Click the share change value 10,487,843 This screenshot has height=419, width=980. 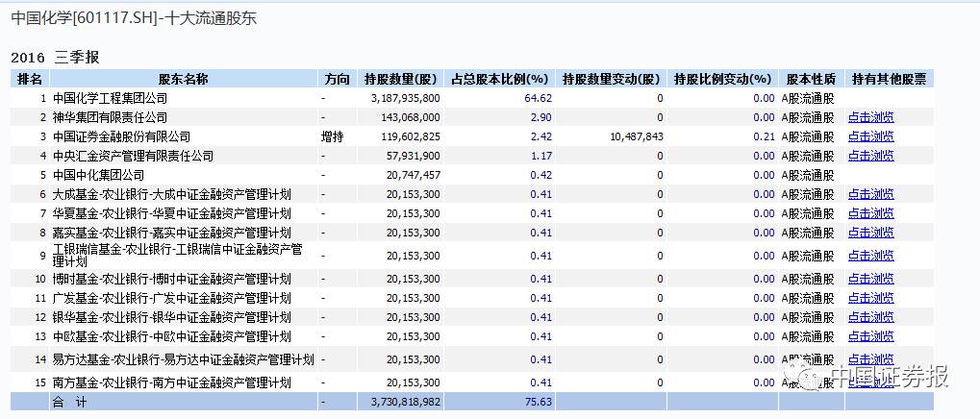pos(637,136)
